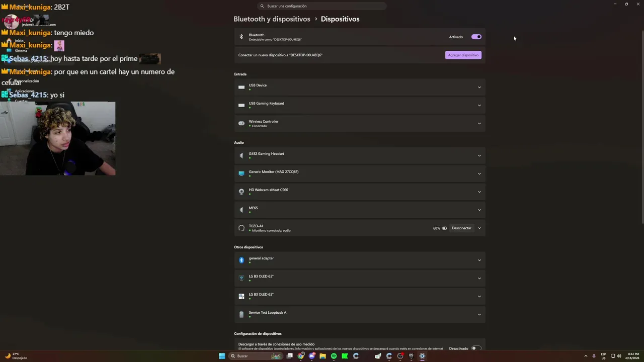644x362 pixels.
Task: Go to Personalización in the settings sidebar
Action: pyautogui.click(x=27, y=81)
